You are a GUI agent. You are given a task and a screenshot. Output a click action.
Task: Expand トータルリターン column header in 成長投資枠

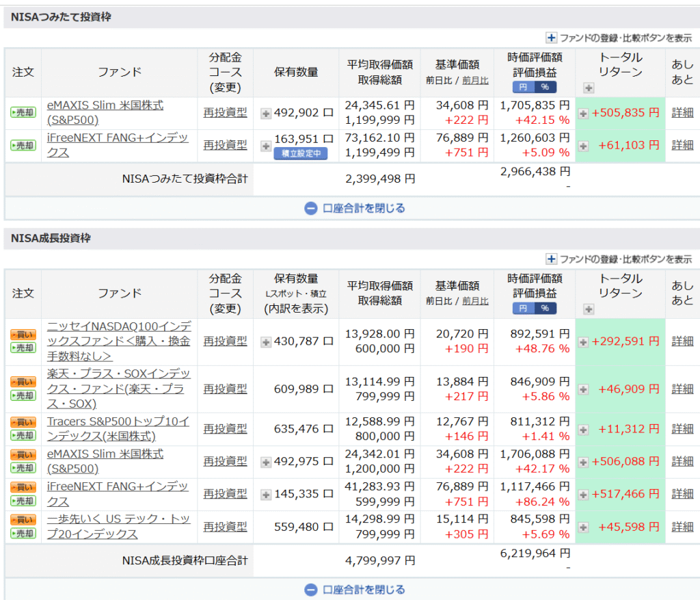pyautogui.click(x=589, y=309)
